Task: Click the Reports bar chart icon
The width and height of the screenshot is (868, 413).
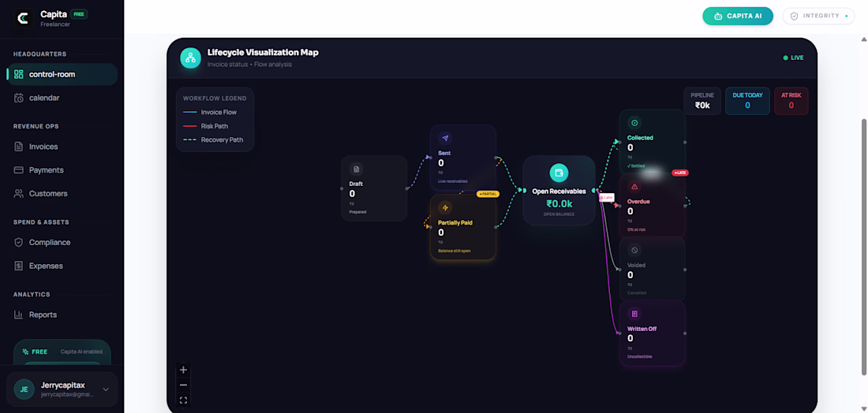Action: point(19,314)
